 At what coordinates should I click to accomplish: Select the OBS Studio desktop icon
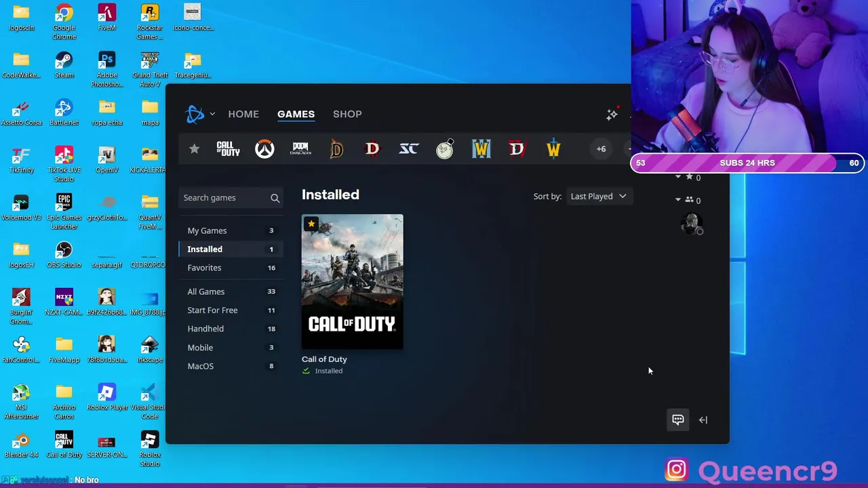[64, 256]
